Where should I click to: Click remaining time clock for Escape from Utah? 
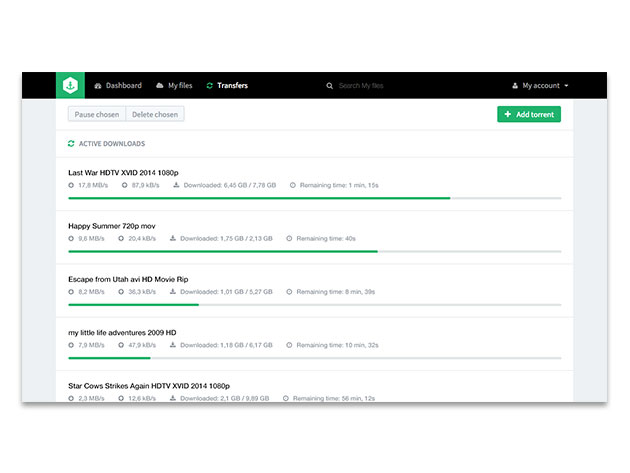point(289,292)
